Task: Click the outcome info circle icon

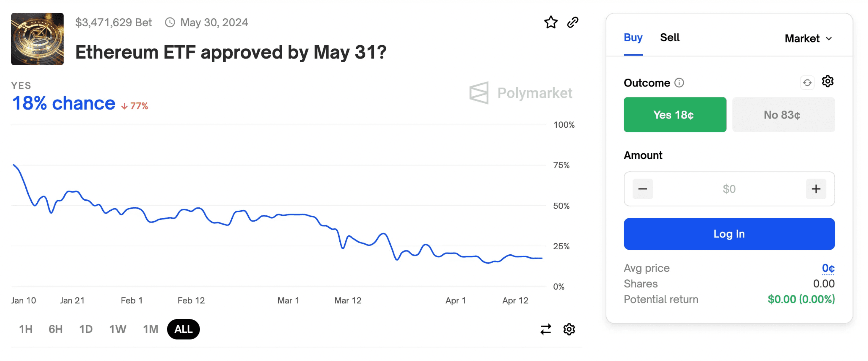Action: [679, 82]
